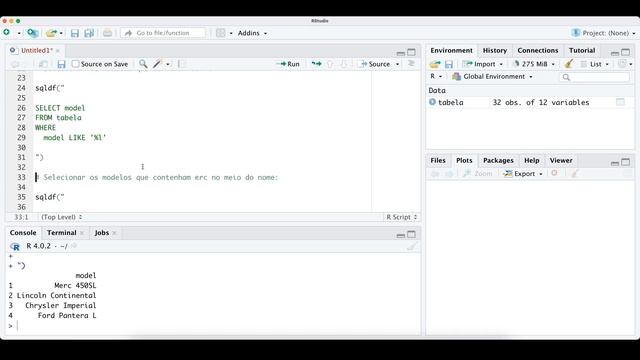Open the new file type dropdown arrow

click(x=19, y=33)
